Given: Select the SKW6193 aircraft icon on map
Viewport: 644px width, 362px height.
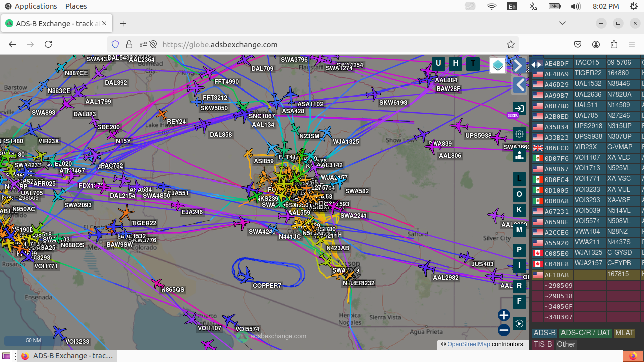Looking at the screenshot, I should coord(373,94).
